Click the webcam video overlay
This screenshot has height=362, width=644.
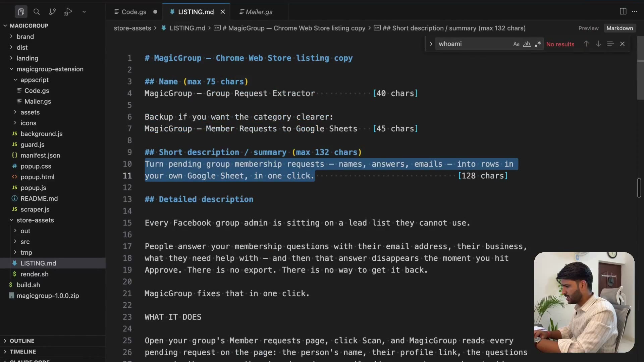584,302
